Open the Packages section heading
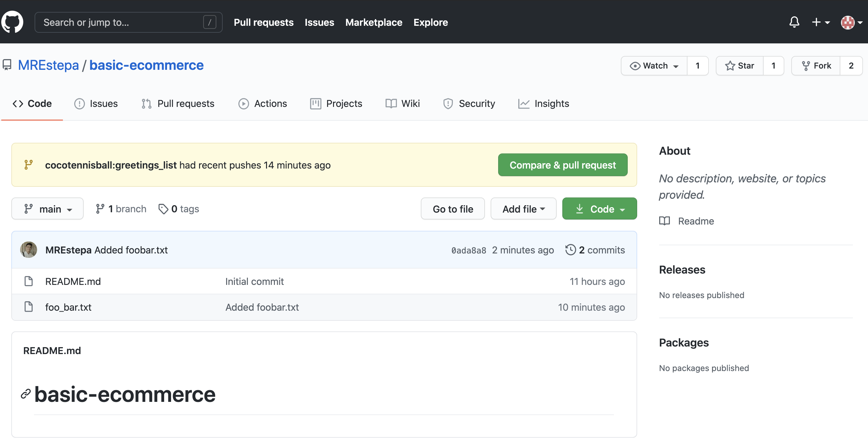 tap(684, 343)
